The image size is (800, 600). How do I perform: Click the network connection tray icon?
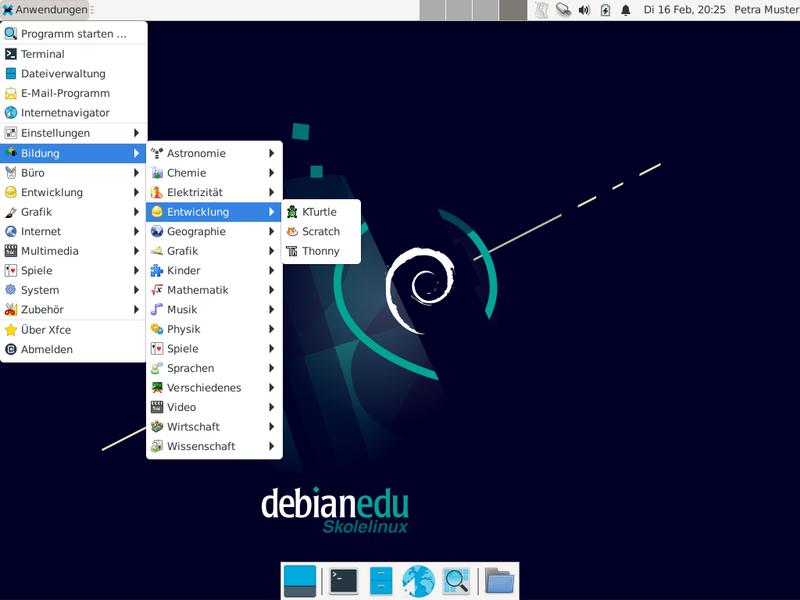(x=563, y=10)
